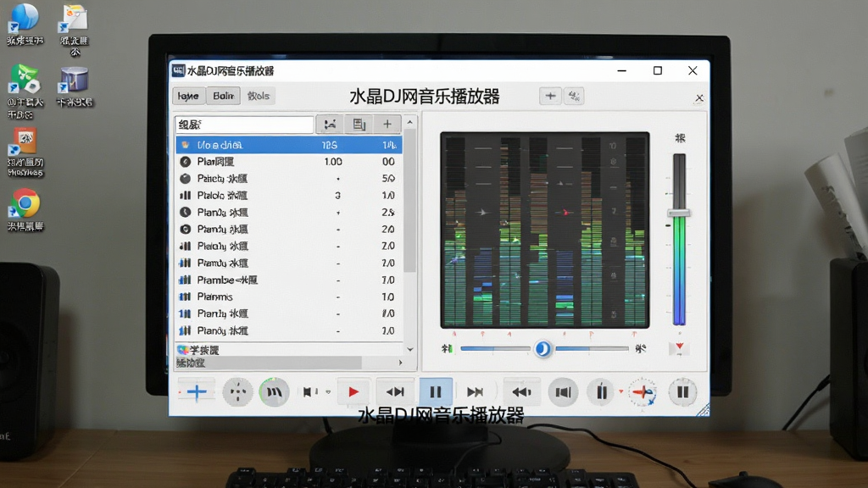Click the bars icon of the Piambe row
The image size is (868, 488).
pos(185,280)
